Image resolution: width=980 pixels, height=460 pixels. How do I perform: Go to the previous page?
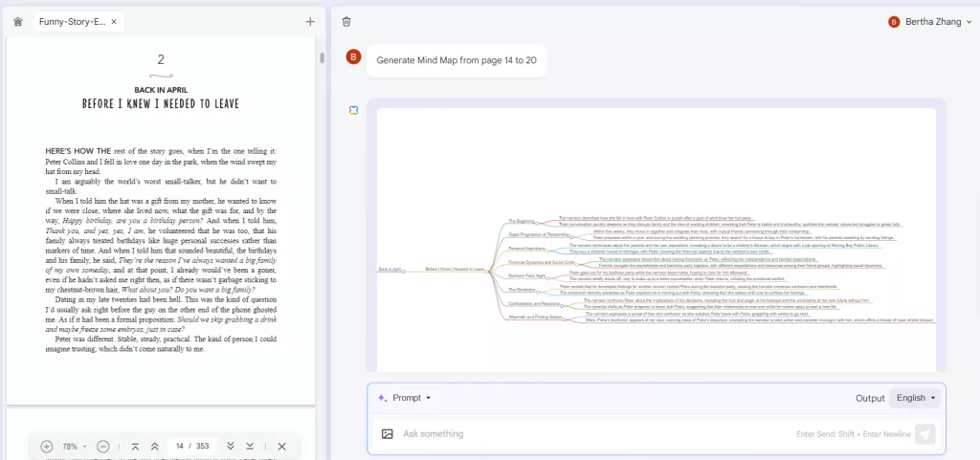pyautogui.click(x=155, y=447)
